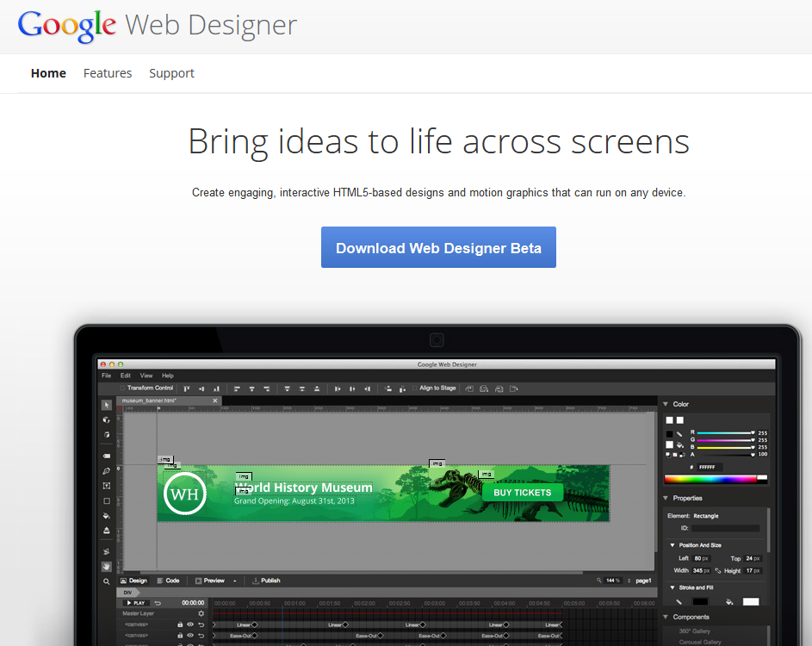Select the Pen tool in toolbar
This screenshot has width=812, height=646.
click(107, 471)
